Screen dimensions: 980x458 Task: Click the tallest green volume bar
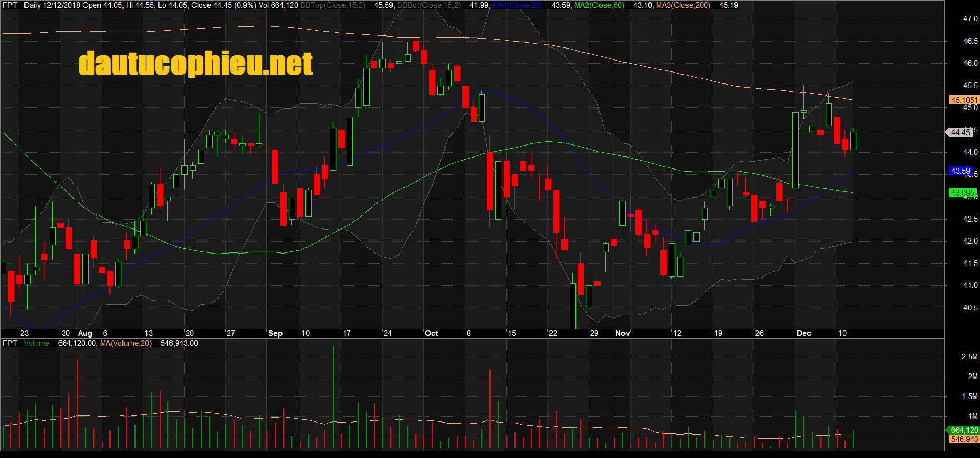click(333, 396)
